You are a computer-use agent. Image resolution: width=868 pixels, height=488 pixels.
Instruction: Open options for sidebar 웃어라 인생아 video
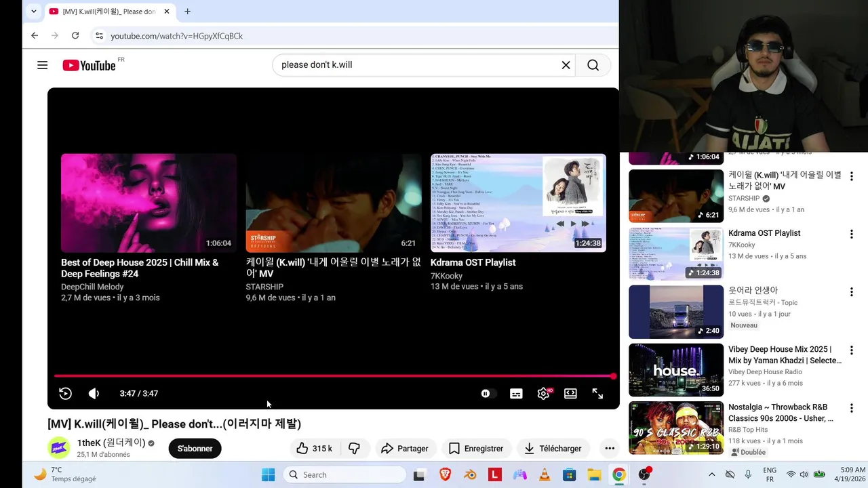851,292
